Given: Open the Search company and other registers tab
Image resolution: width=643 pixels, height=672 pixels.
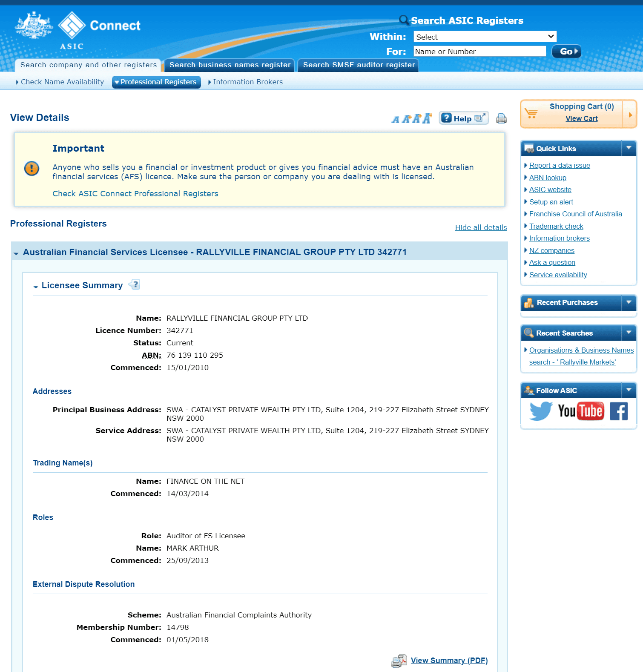Looking at the screenshot, I should pos(88,65).
